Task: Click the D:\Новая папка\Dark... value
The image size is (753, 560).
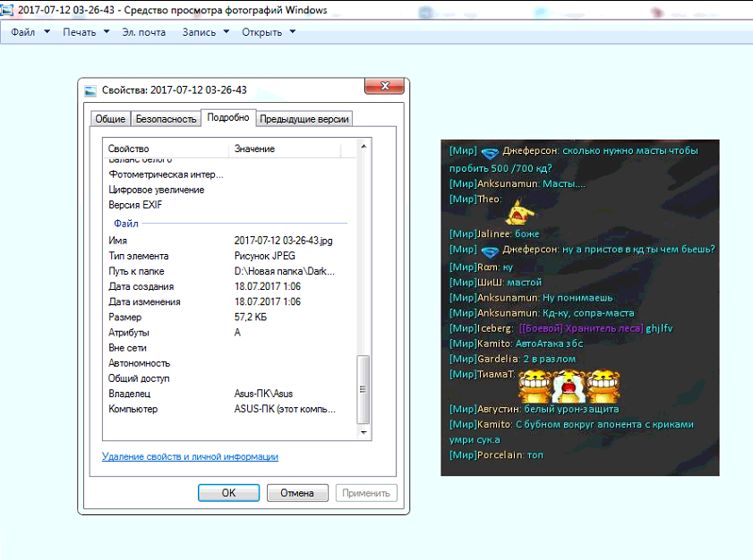Action: [285, 271]
